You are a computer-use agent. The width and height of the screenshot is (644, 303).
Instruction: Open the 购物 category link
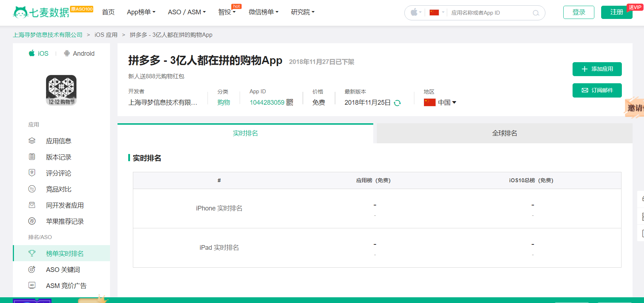pyautogui.click(x=224, y=103)
